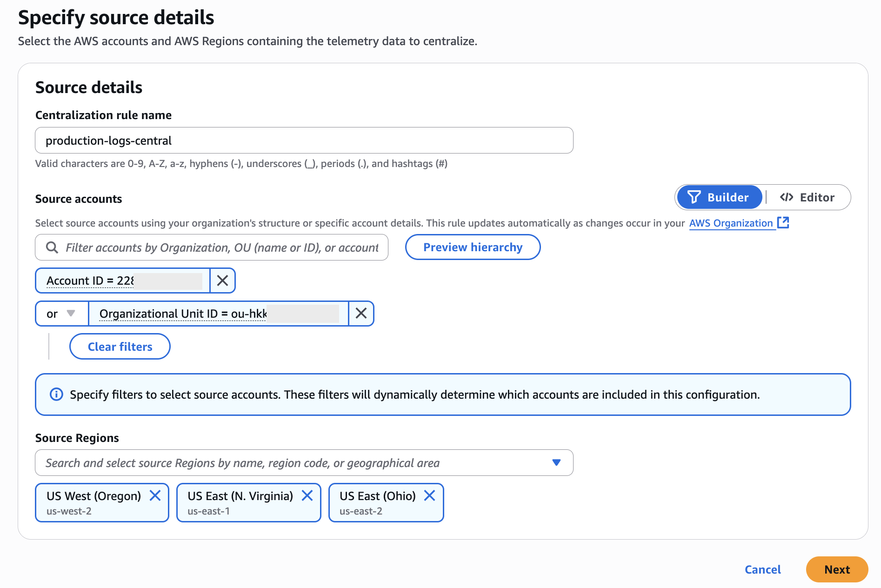Viewport: 881px width, 588px height.
Task: Remove the Organizational Unit ID filter chip
Action: tap(361, 314)
